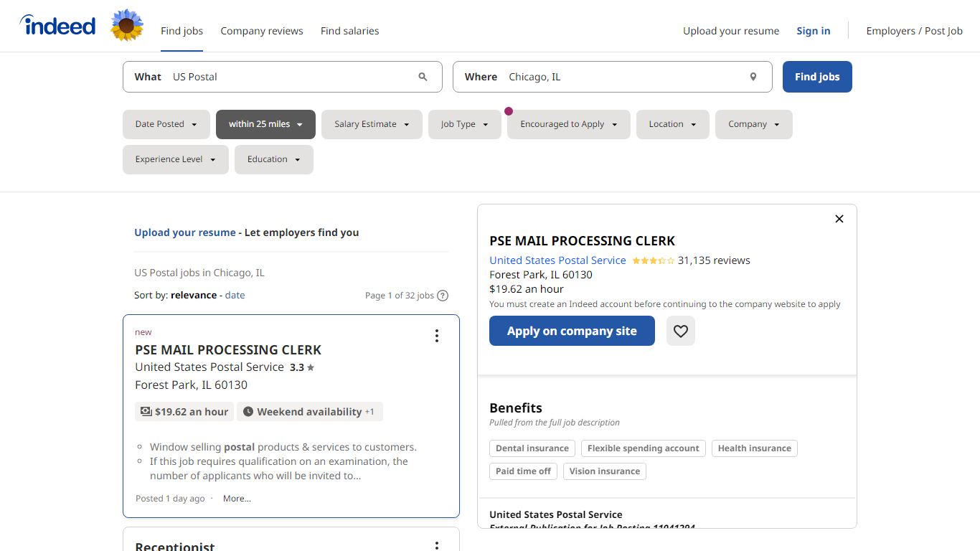Save job with the heart icon
This screenshot has height=551, width=980.
(x=680, y=331)
